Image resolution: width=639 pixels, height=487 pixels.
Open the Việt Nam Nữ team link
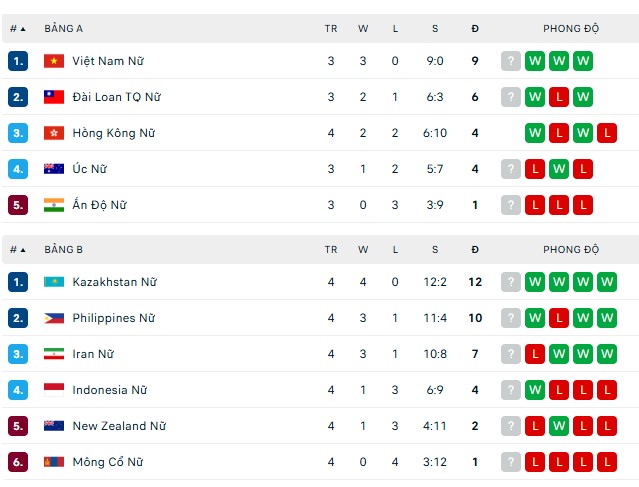(x=108, y=61)
